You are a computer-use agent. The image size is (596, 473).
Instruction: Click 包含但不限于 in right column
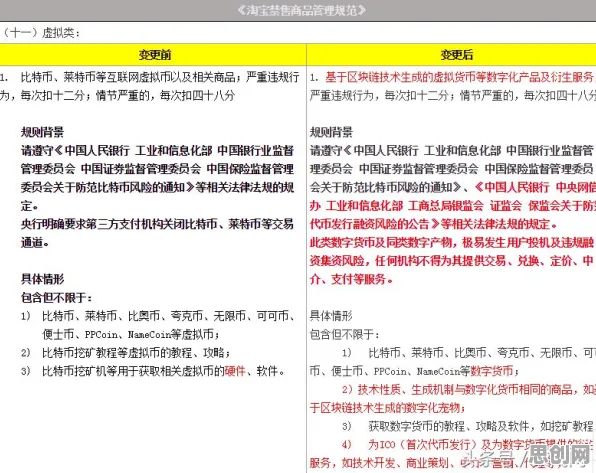pos(345,334)
